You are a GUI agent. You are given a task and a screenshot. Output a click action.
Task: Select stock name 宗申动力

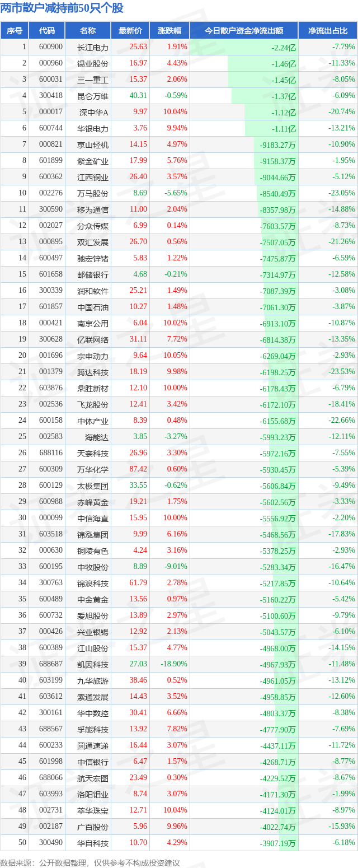[x=93, y=356]
